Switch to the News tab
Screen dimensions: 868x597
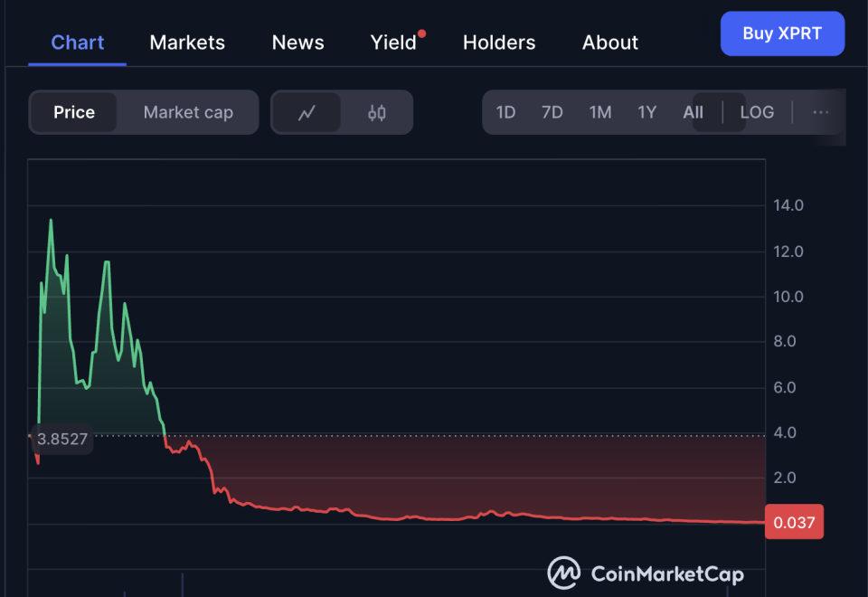pos(297,43)
